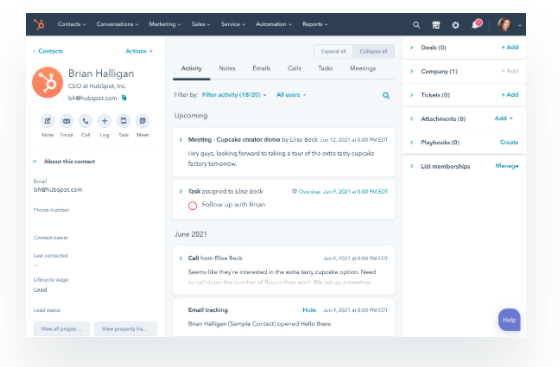Compose an Email with the envelope icon
This screenshot has height=367, width=560.
(x=66, y=121)
